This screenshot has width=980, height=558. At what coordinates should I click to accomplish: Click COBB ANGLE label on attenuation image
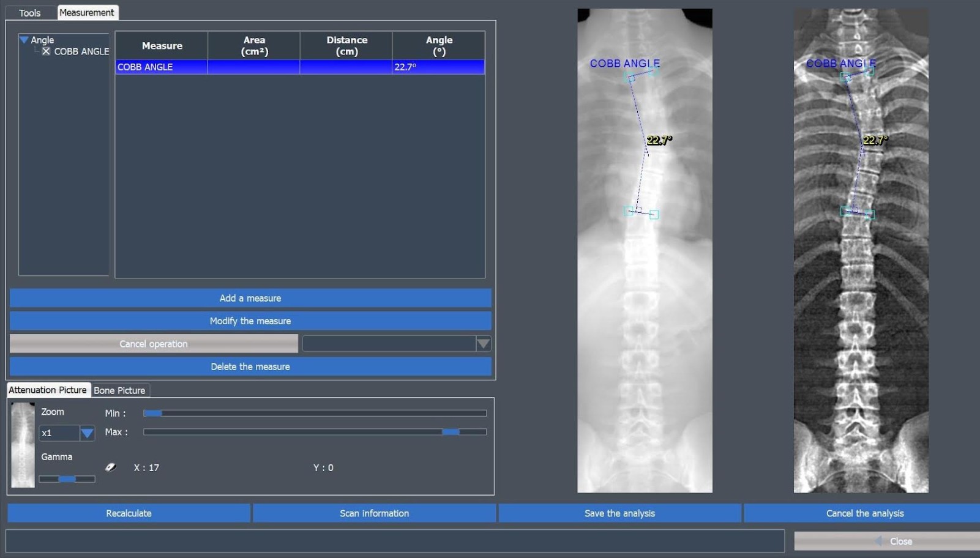pyautogui.click(x=624, y=63)
